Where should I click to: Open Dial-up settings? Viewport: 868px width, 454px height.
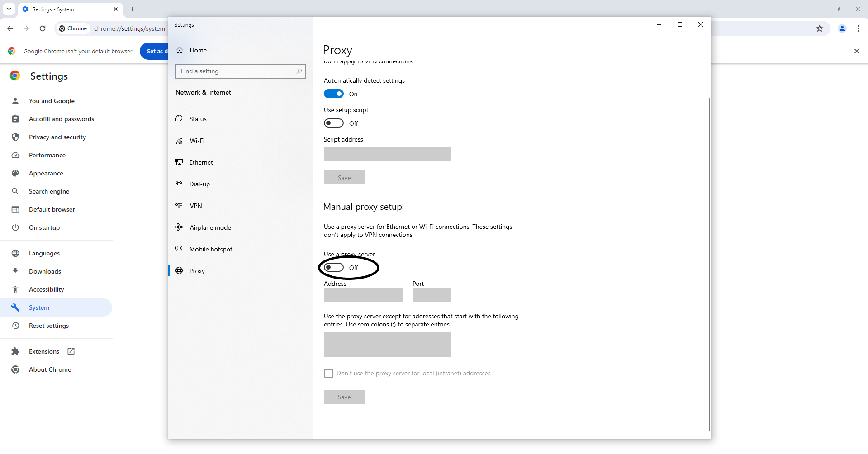coord(199,184)
